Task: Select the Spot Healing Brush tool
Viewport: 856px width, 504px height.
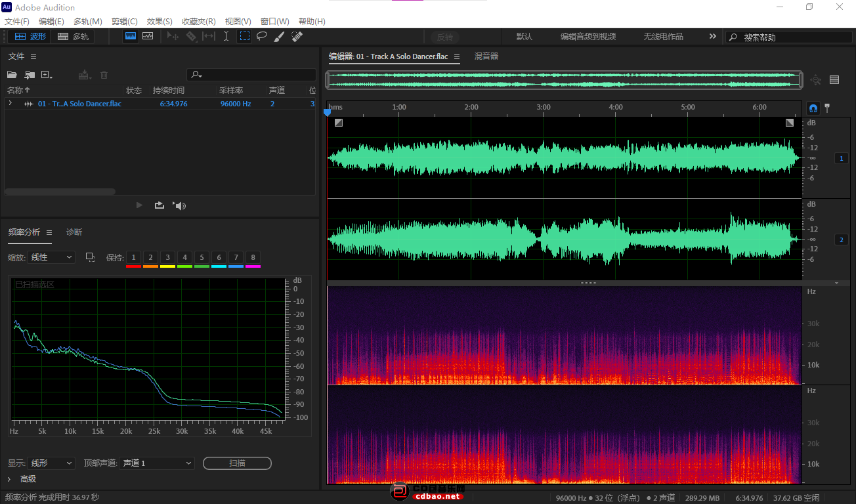Action: coord(297,37)
